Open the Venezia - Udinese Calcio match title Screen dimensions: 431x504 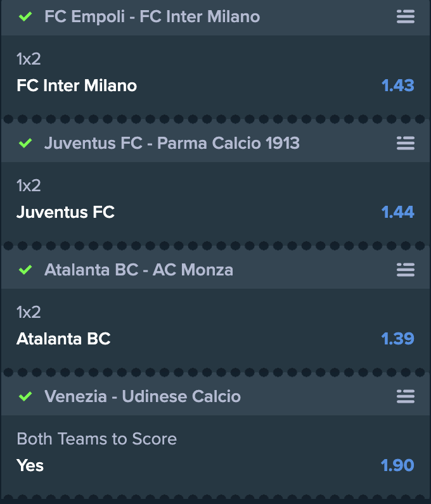143,396
